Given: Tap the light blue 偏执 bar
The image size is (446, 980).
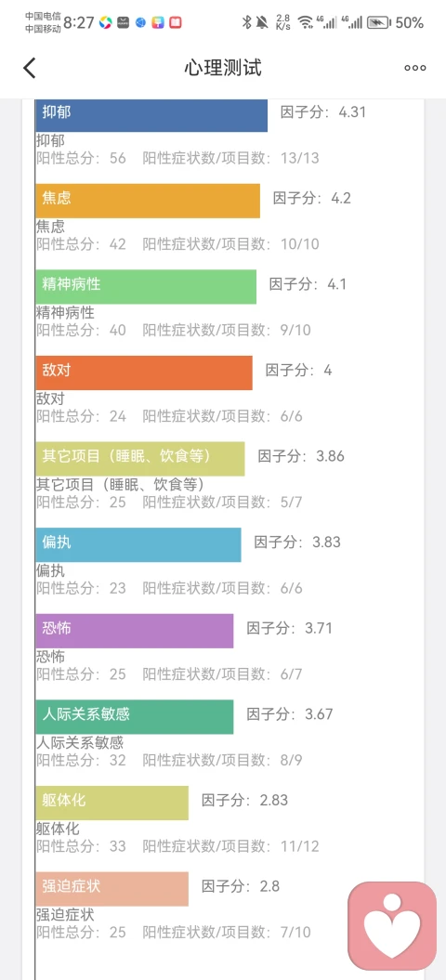Looking at the screenshot, I should click(x=138, y=545).
